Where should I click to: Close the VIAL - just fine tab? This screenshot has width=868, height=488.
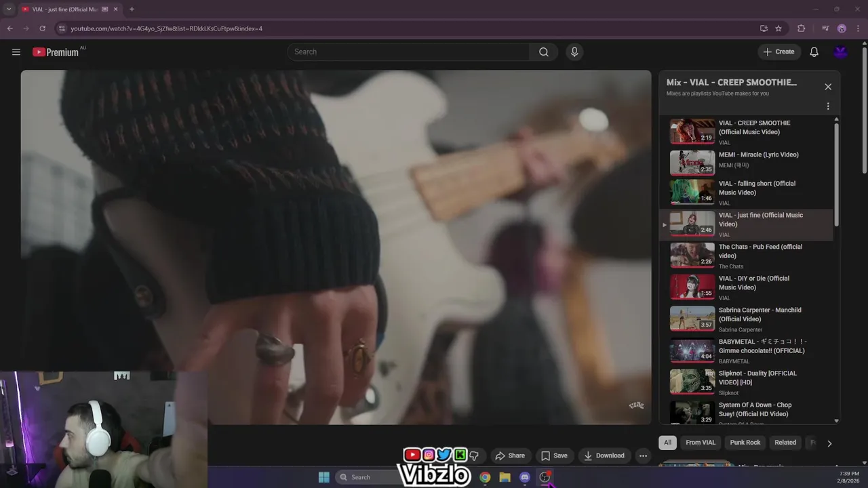(117, 9)
